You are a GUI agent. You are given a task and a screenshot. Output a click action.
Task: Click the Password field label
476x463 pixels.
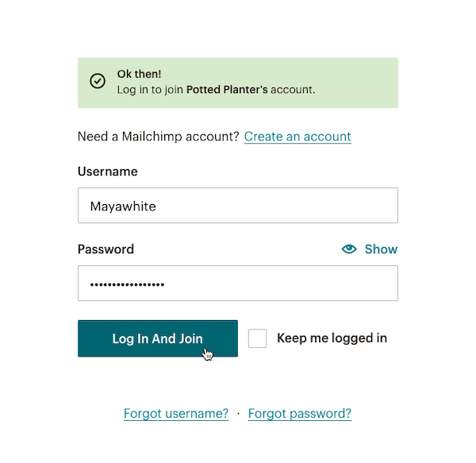[x=106, y=249]
